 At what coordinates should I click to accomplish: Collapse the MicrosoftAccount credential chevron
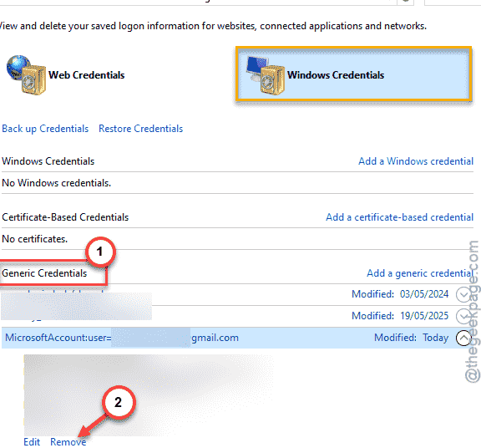[463, 338]
